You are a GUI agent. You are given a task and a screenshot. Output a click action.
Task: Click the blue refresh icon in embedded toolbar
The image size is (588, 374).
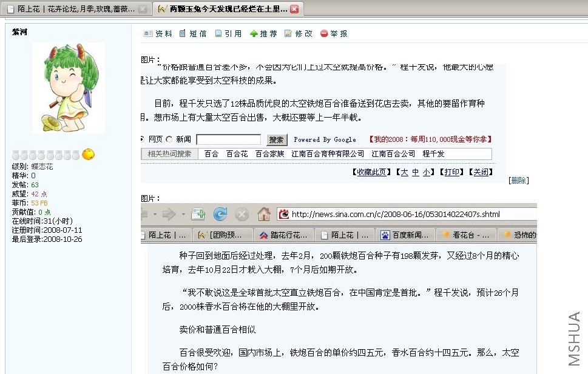(x=220, y=214)
